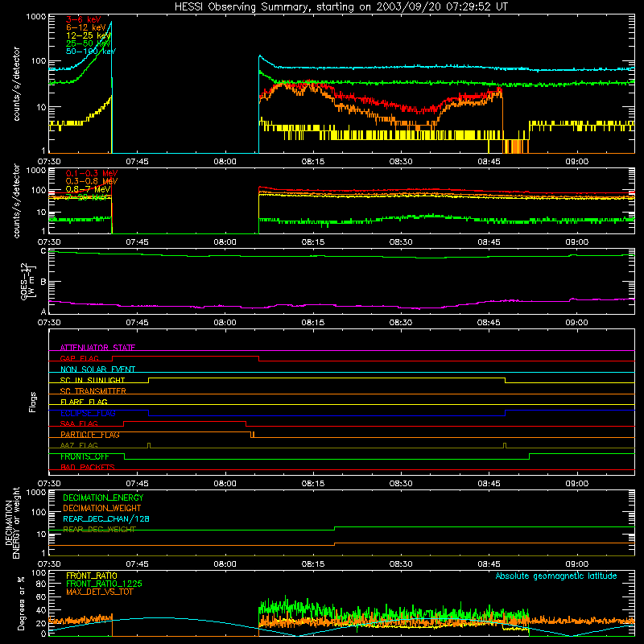Click the 1000 tick on keV panel axis
The width and height of the screenshot is (644, 644).
click(36, 17)
